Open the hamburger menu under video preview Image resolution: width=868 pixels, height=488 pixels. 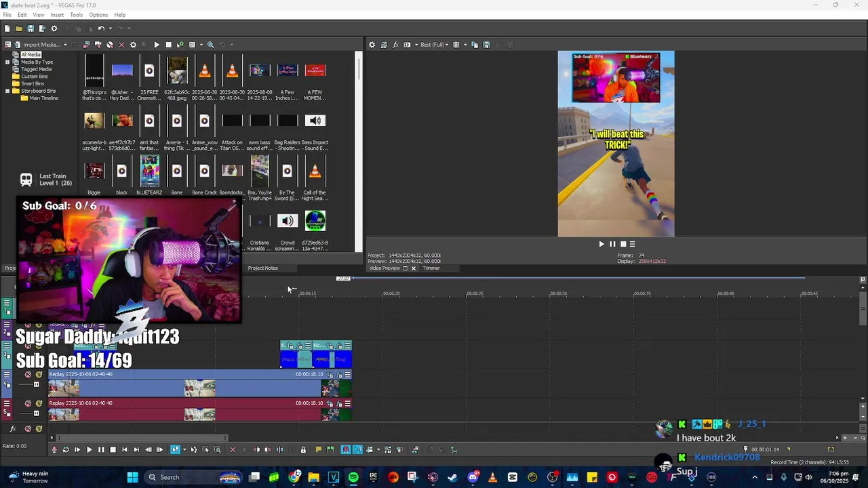point(633,244)
